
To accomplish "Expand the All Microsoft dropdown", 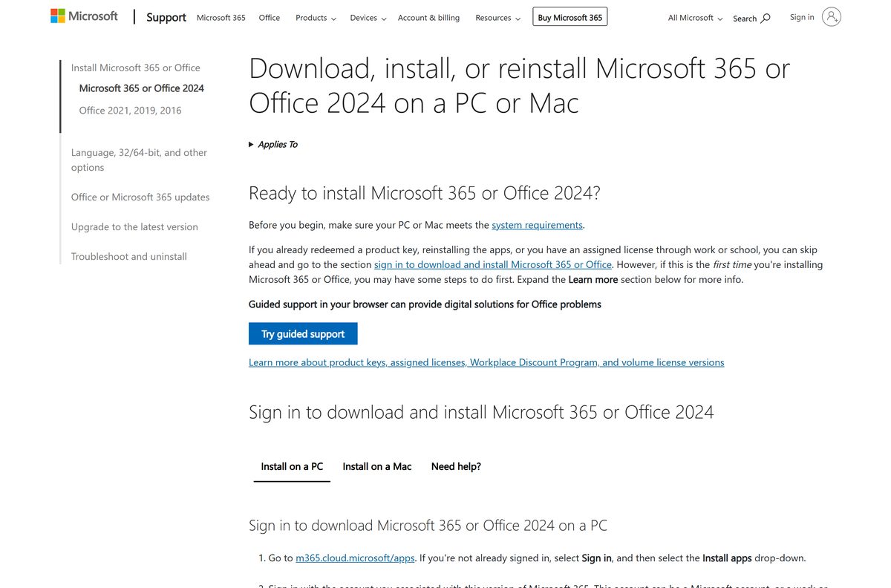I will (695, 18).
